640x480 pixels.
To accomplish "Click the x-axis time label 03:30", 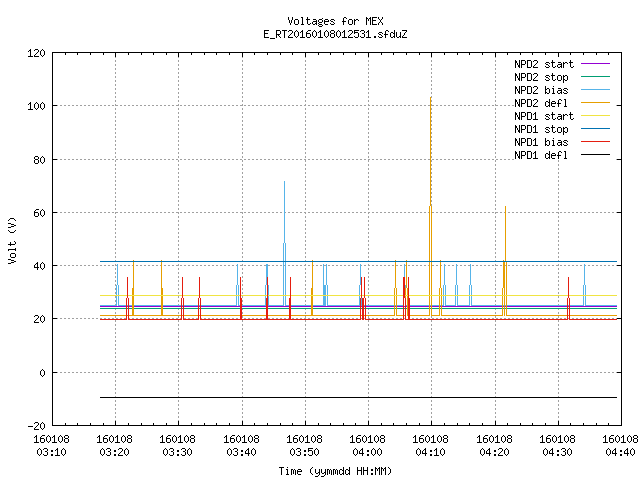I will [178, 453].
